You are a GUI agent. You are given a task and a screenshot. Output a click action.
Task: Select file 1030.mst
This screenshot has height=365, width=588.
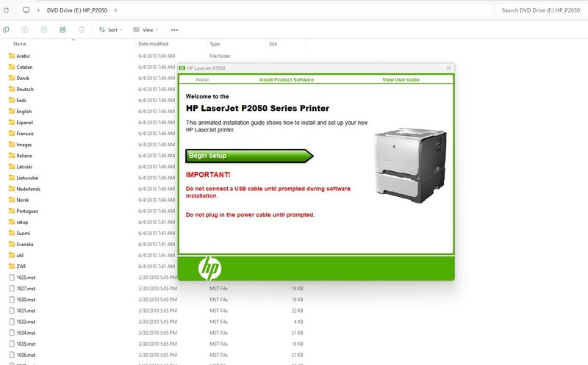26,300
